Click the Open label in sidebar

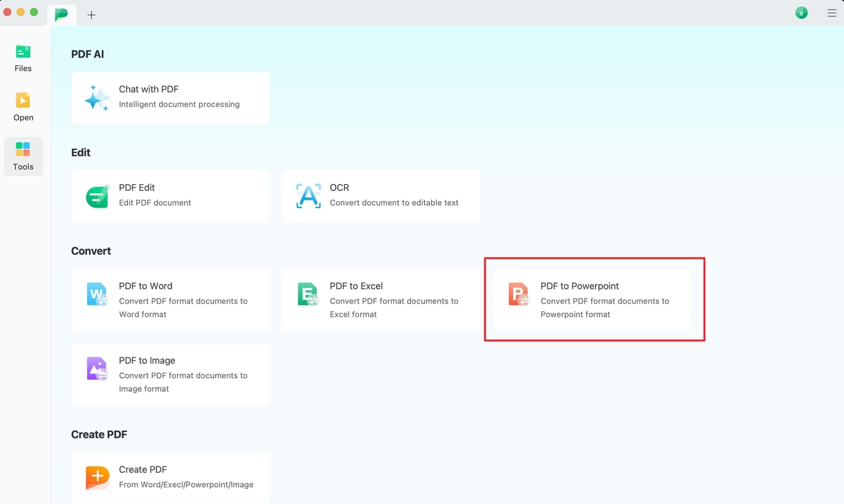23,118
